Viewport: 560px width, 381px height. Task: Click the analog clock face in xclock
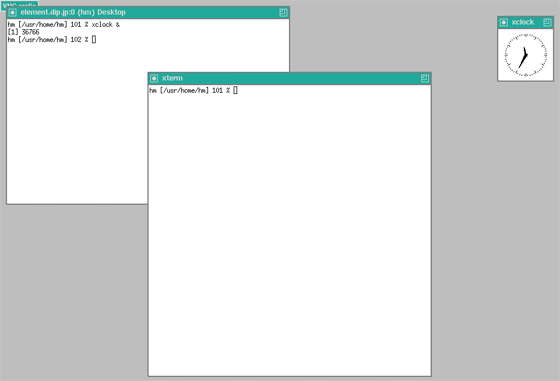(525, 55)
